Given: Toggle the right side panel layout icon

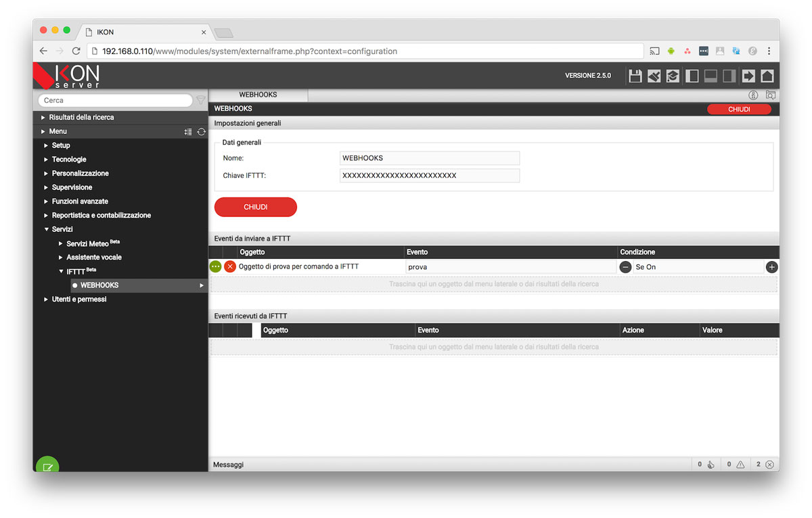Looking at the screenshot, I should click(x=729, y=76).
